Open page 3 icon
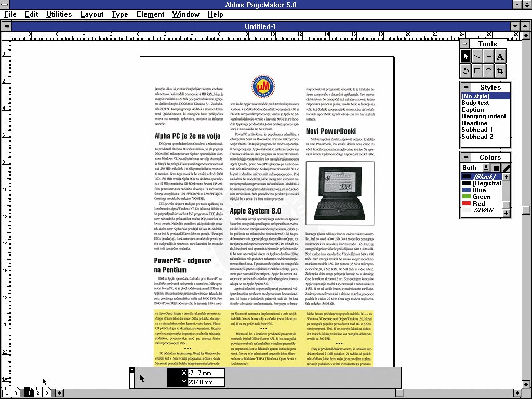The height and width of the screenshot is (399, 532). point(46,393)
